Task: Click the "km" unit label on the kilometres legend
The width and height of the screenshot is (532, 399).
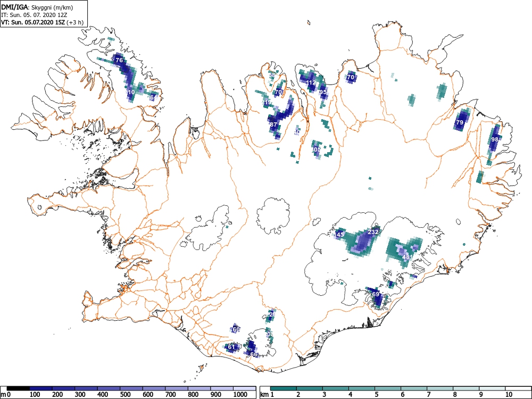Action: point(265,395)
